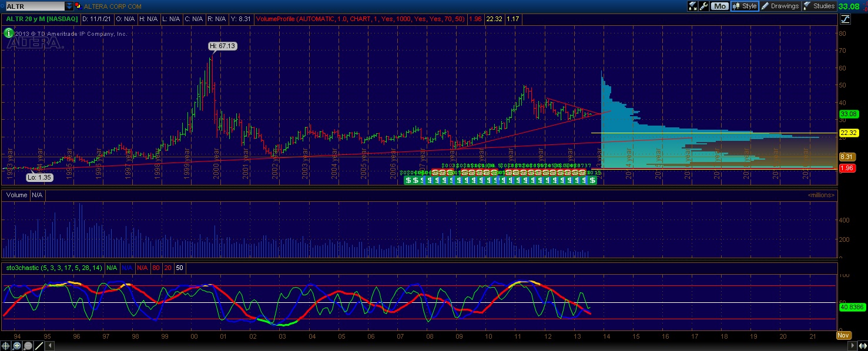This screenshot has width=868, height=351.
Task: Click the 33.08 green price label on axis
Action: point(849,114)
